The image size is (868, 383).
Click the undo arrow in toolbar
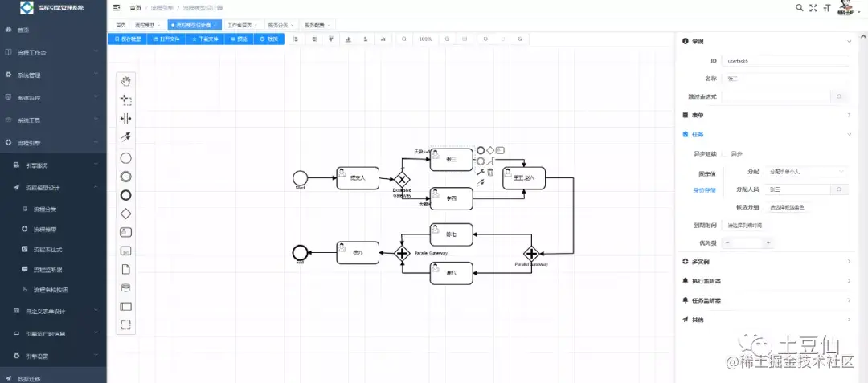point(485,39)
